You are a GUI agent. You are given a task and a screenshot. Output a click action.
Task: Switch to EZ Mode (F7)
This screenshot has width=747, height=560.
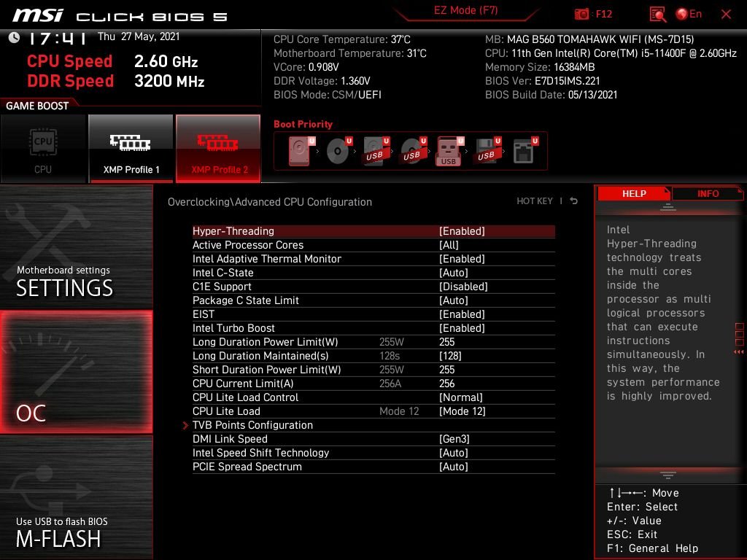(x=466, y=10)
